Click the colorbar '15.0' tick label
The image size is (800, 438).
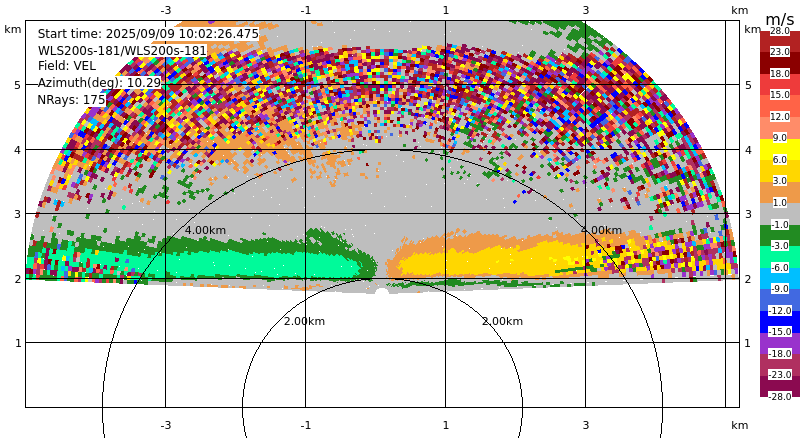coord(780,95)
